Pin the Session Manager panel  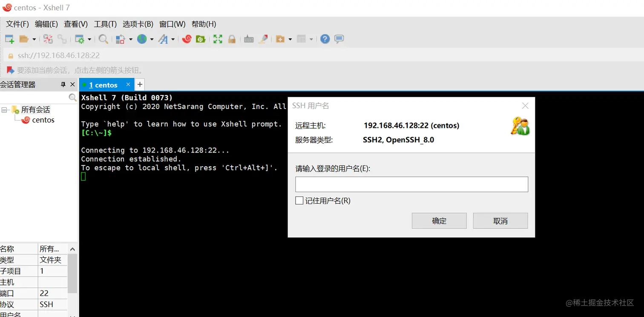point(63,85)
